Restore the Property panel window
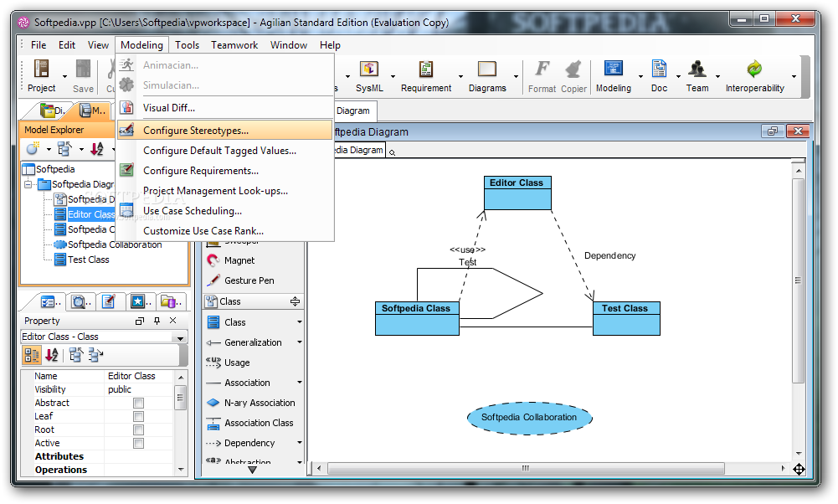Screen dimensions: 838x504 pyautogui.click(x=140, y=321)
